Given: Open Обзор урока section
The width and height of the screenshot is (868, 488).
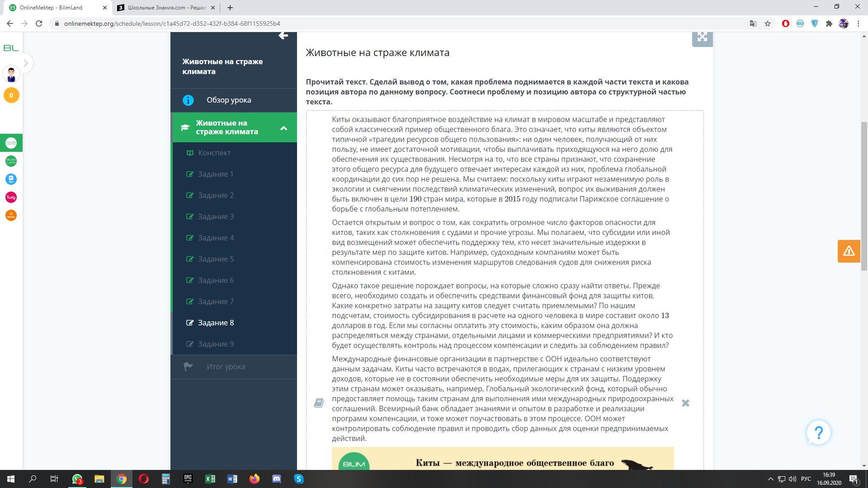Looking at the screenshot, I should coord(229,100).
